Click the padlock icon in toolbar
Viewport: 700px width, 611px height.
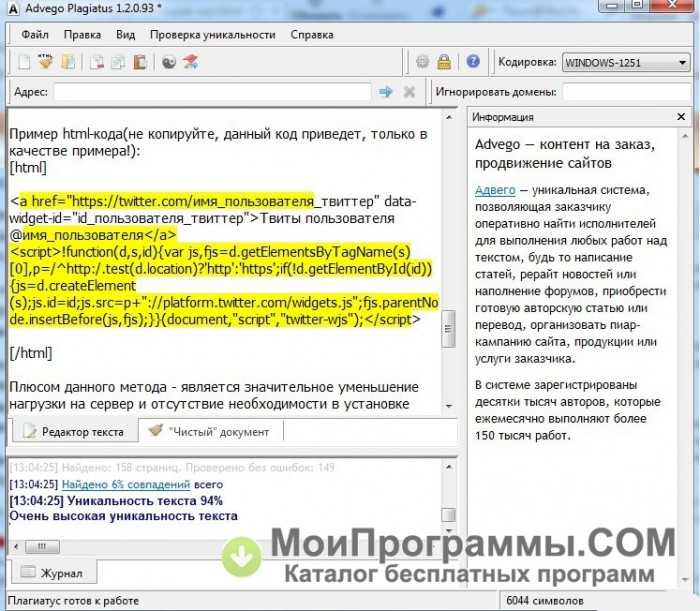pos(444,62)
